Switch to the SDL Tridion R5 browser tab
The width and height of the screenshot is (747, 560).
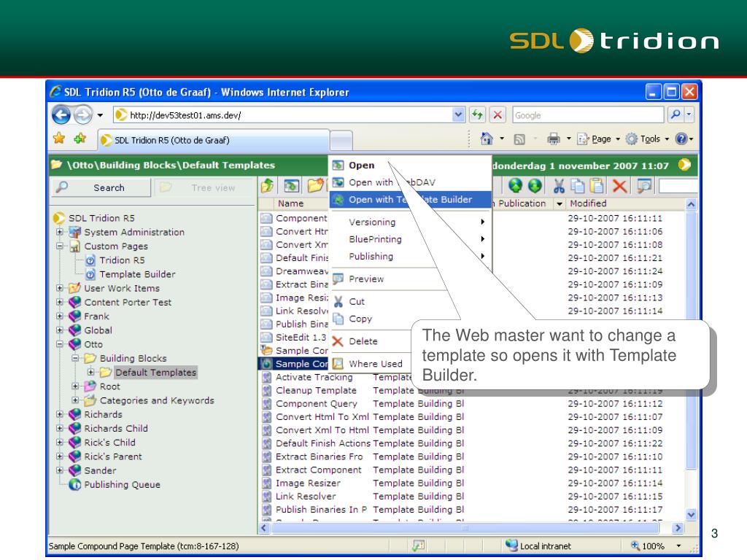[214, 140]
